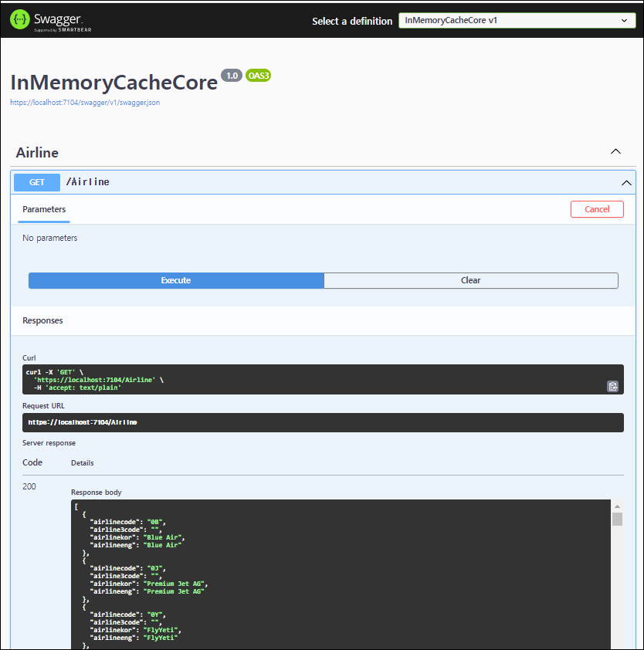Clear the response with Clear button
This screenshot has width=644, height=650.
click(470, 280)
